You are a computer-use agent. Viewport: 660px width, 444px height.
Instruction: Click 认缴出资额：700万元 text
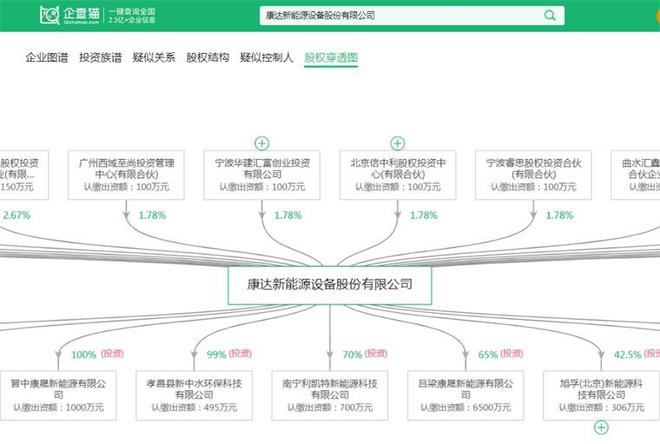(330, 407)
